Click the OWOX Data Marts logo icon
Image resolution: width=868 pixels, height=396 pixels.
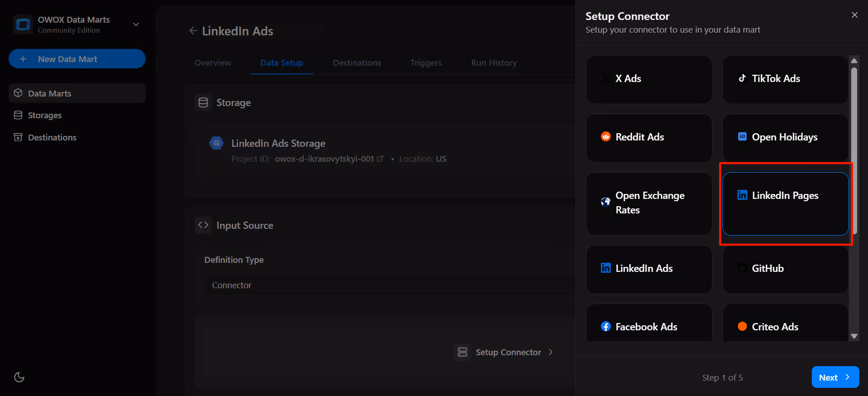(23, 24)
